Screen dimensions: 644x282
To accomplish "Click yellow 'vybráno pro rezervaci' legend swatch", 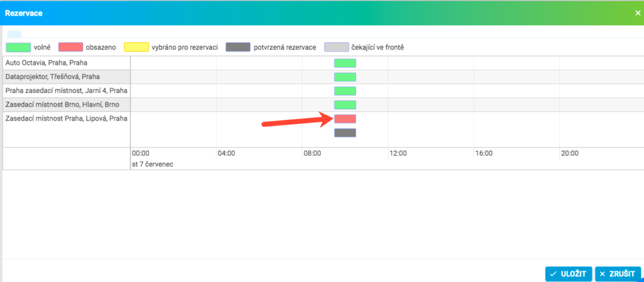I will tap(136, 47).
